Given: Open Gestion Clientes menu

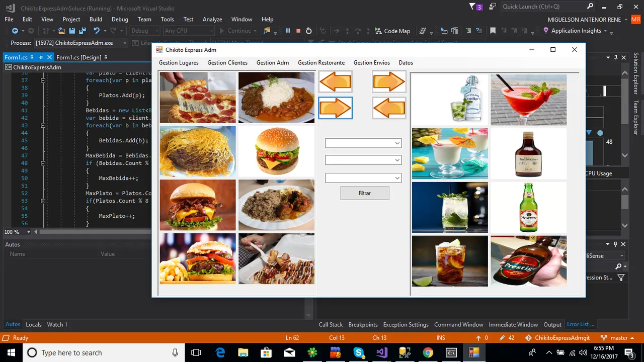Looking at the screenshot, I should [227, 63].
